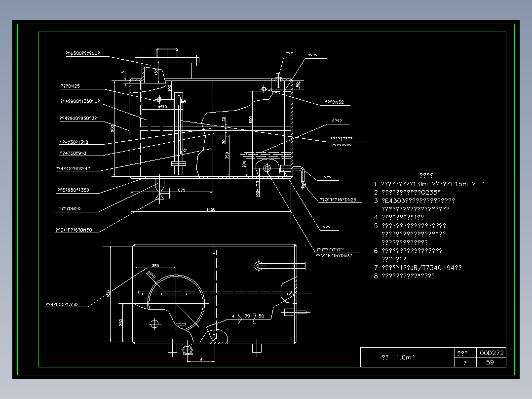Click the "??5?950?1350" bottom plate annotation

(73, 190)
